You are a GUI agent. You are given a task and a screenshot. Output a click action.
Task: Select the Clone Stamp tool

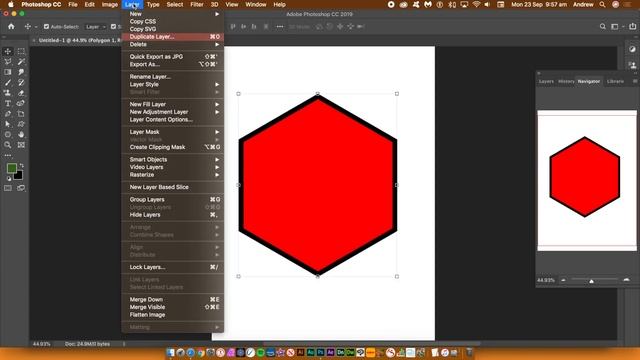click(x=8, y=93)
